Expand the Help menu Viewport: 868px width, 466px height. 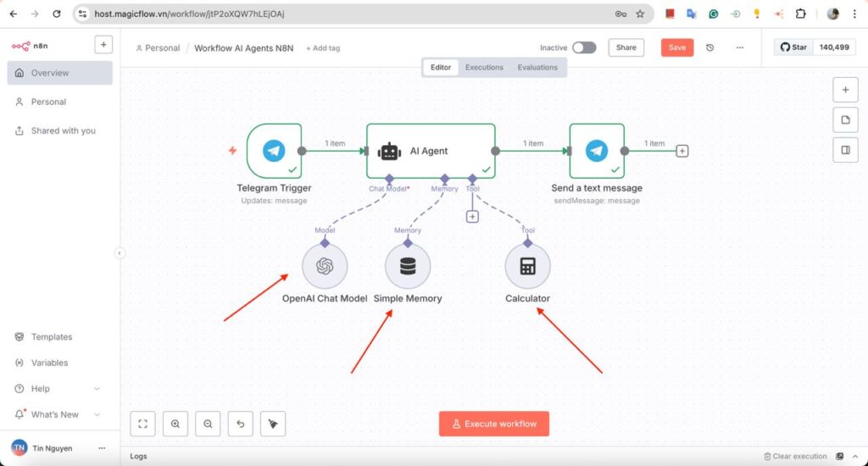point(97,389)
